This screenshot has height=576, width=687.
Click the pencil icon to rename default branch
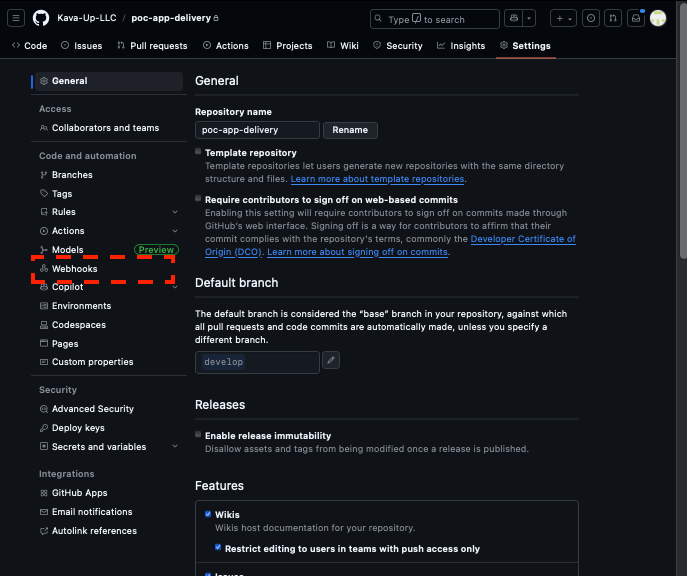click(331, 361)
